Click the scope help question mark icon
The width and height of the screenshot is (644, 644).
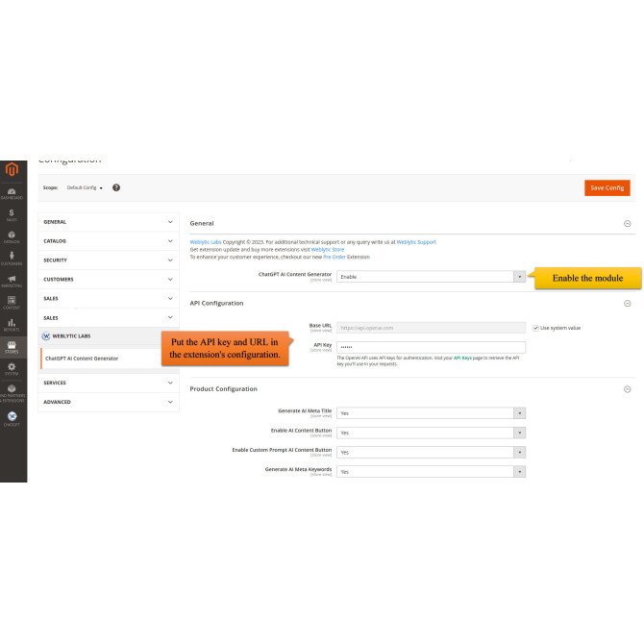pos(116,187)
